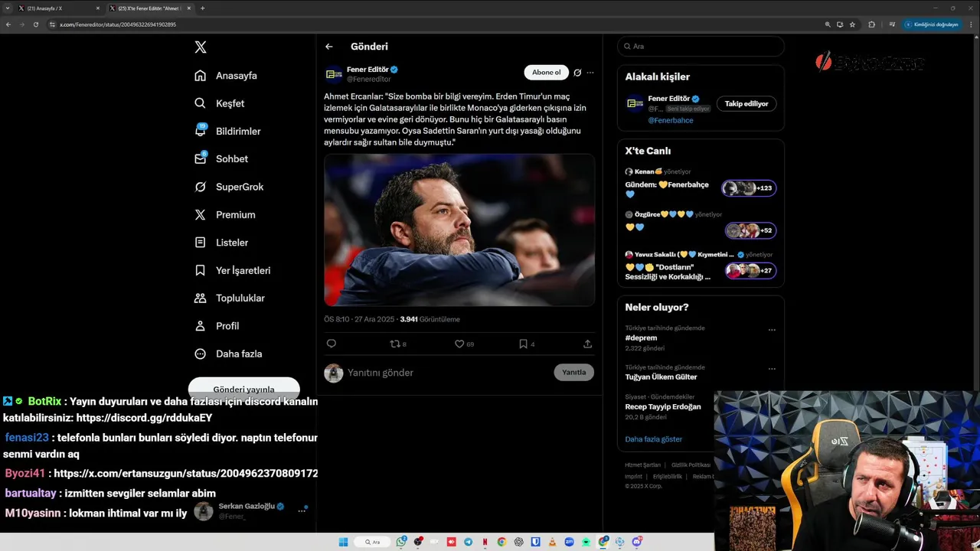
Task: Open Topluluklar communities page
Action: click(x=230, y=298)
